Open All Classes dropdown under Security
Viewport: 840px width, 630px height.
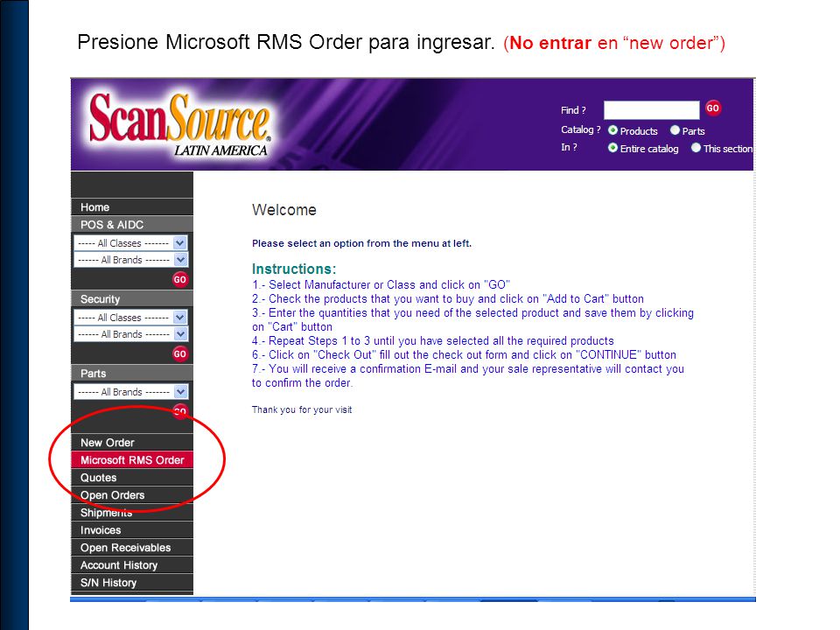point(130,317)
